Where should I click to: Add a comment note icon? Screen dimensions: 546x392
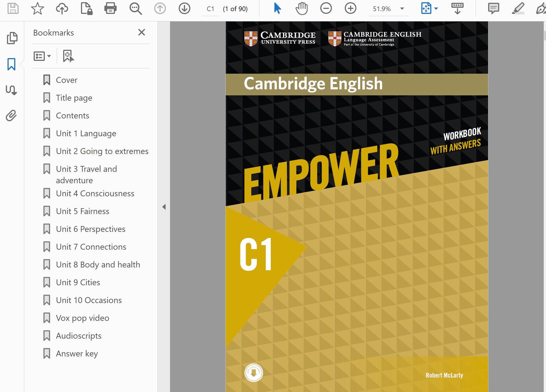point(493,8)
